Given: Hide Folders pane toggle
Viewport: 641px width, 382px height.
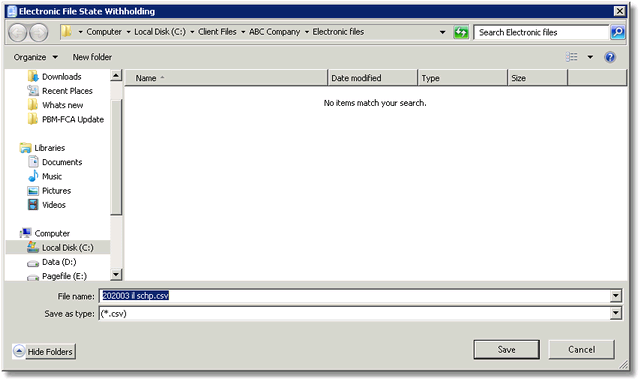Looking at the screenshot, I should pyautogui.click(x=44, y=351).
